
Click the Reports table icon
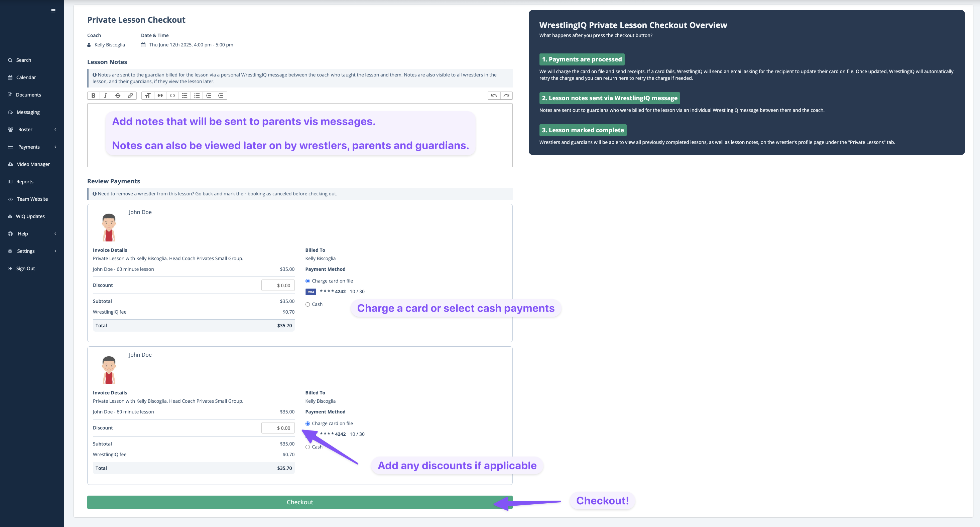point(10,182)
